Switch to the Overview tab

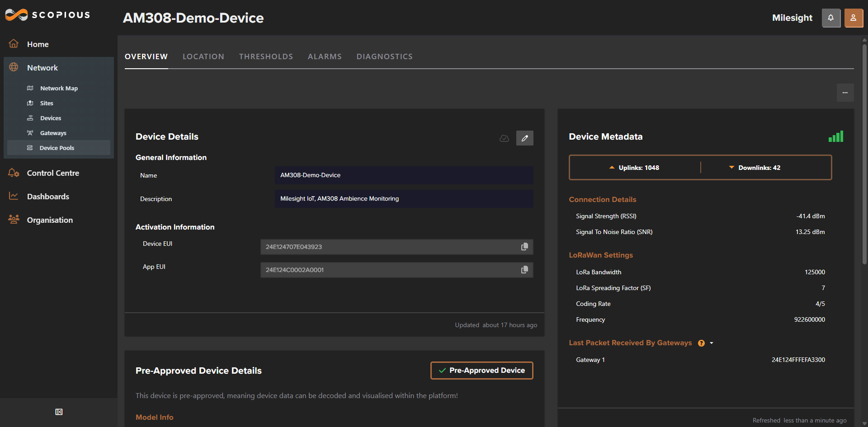[x=146, y=56]
